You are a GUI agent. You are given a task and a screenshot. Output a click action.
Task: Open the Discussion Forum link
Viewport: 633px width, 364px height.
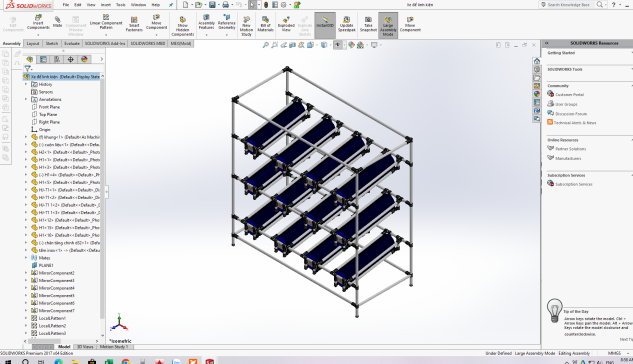pyautogui.click(x=571, y=114)
